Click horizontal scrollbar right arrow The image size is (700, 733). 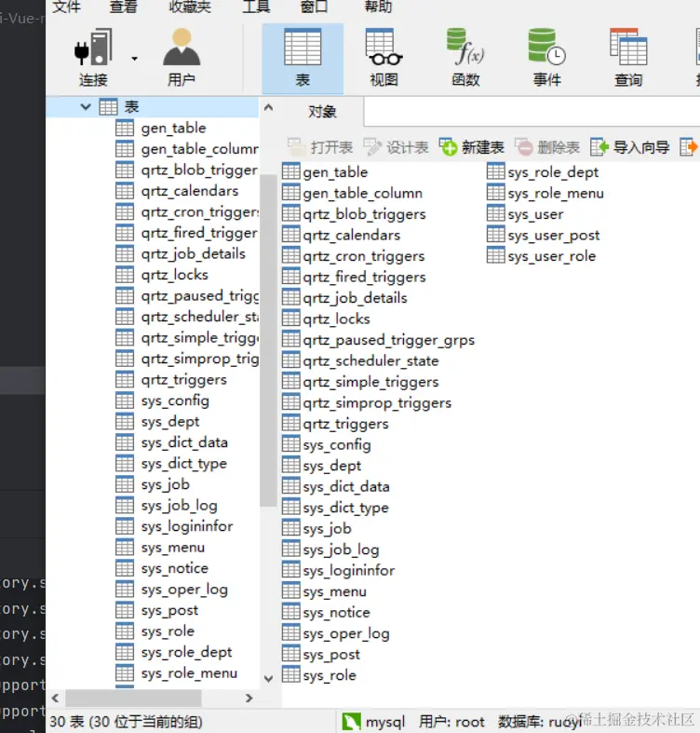[249, 698]
